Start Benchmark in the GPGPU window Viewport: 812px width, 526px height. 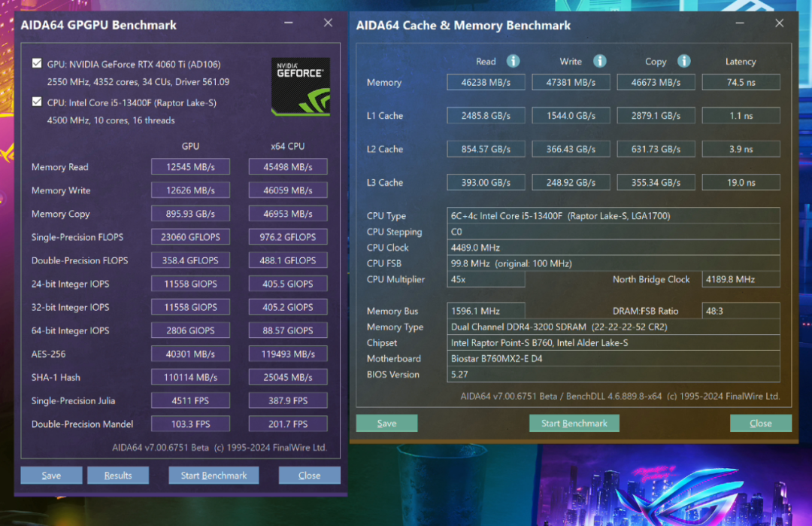[x=214, y=476]
